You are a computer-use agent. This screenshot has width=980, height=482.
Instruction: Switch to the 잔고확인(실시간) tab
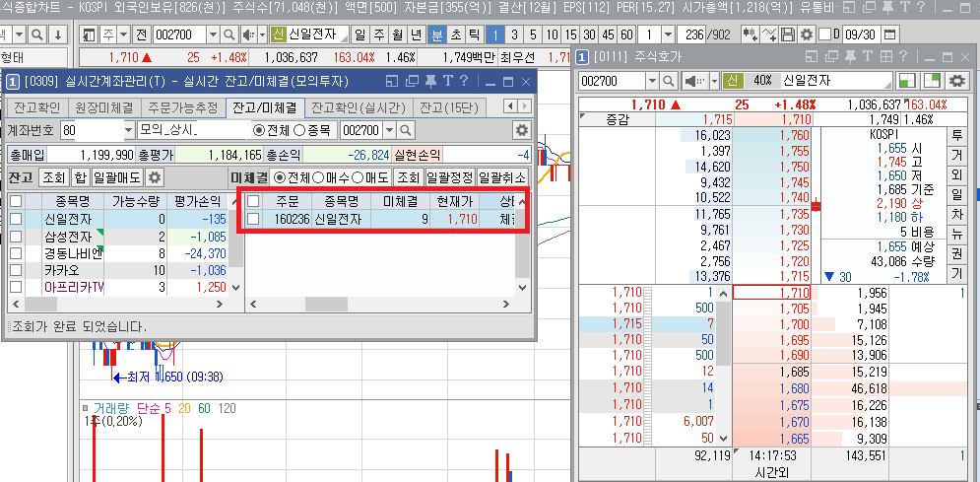tap(359, 106)
